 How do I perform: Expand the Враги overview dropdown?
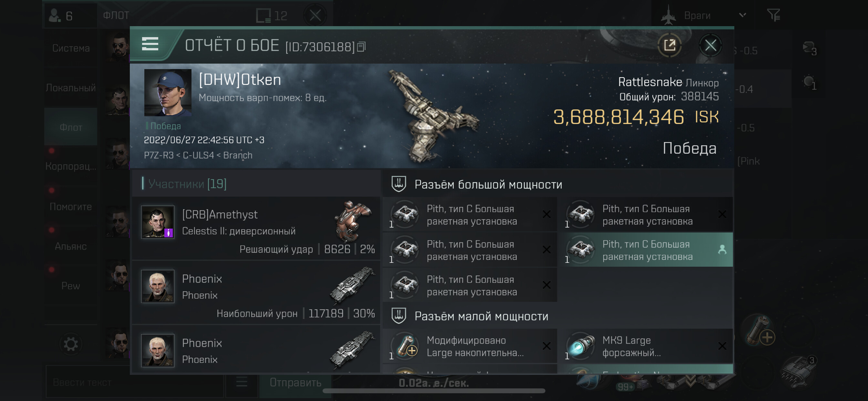click(x=742, y=15)
